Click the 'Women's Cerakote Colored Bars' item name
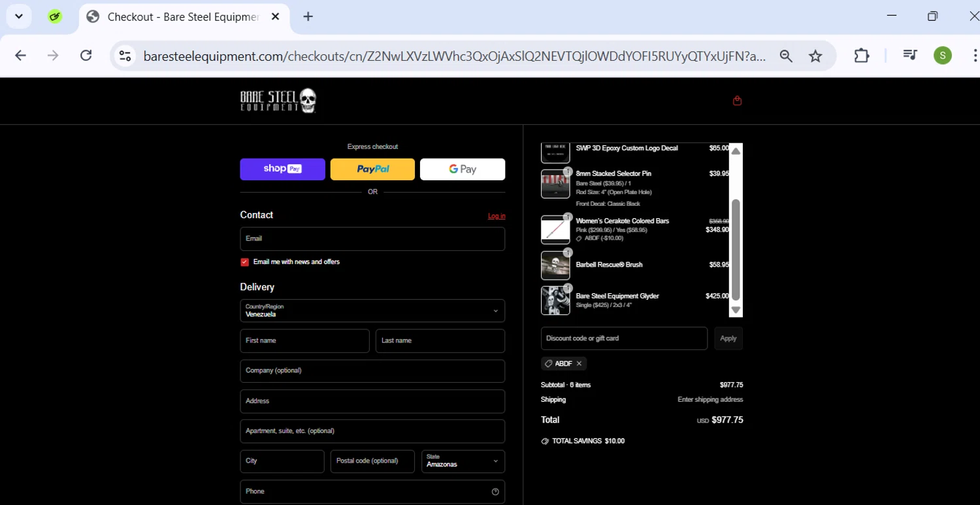980x505 pixels. pos(622,221)
